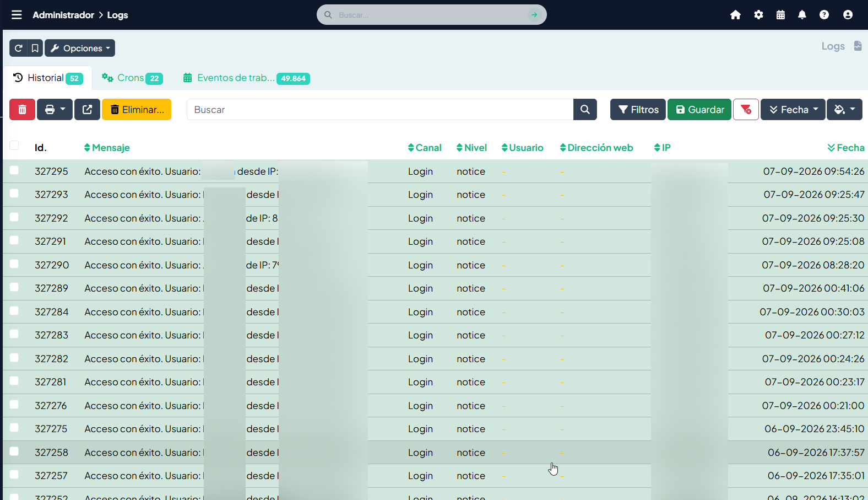Open settings gear in top bar
868x500 pixels.
[758, 15]
